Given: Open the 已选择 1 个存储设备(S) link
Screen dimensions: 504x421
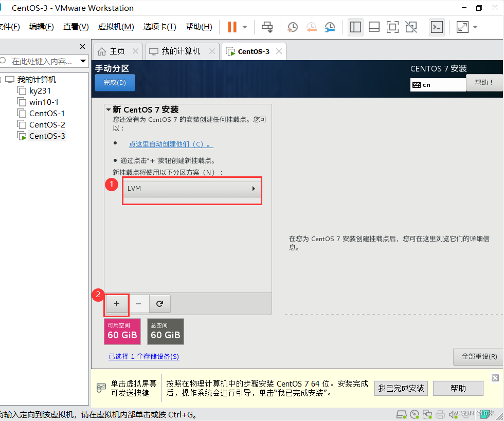Looking at the screenshot, I should point(144,356).
